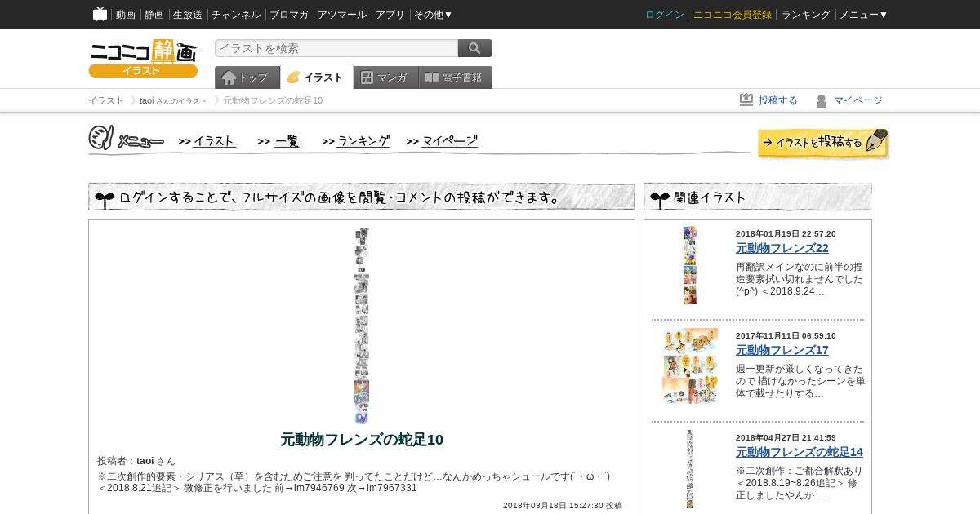The image size is (980, 514).
Task: Expand the メニュー▼ dropdown
Action: [x=863, y=15]
